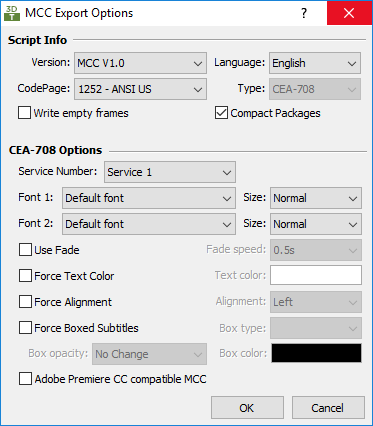Enable Force Boxed Subtitles
The image size is (373, 426).
point(25,328)
